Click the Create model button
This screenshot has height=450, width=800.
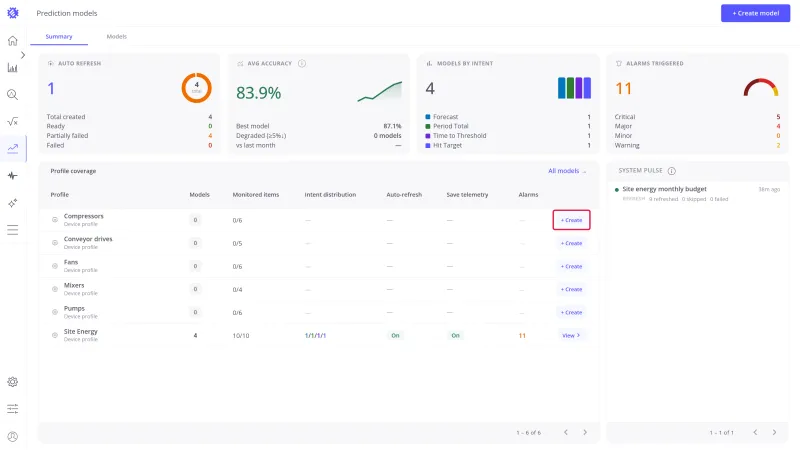coord(755,13)
